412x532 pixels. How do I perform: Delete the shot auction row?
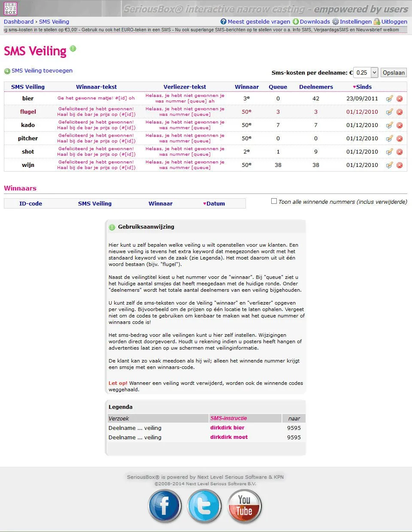click(x=400, y=152)
